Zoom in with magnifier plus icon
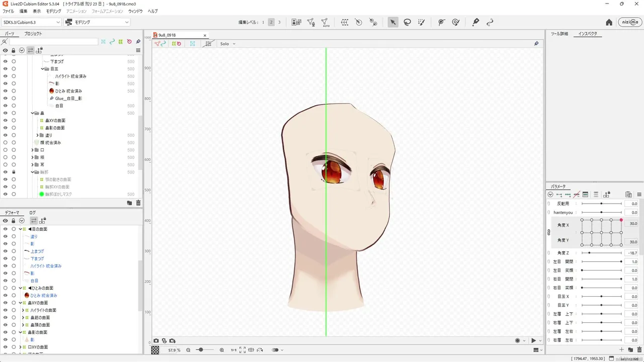 (x=222, y=350)
